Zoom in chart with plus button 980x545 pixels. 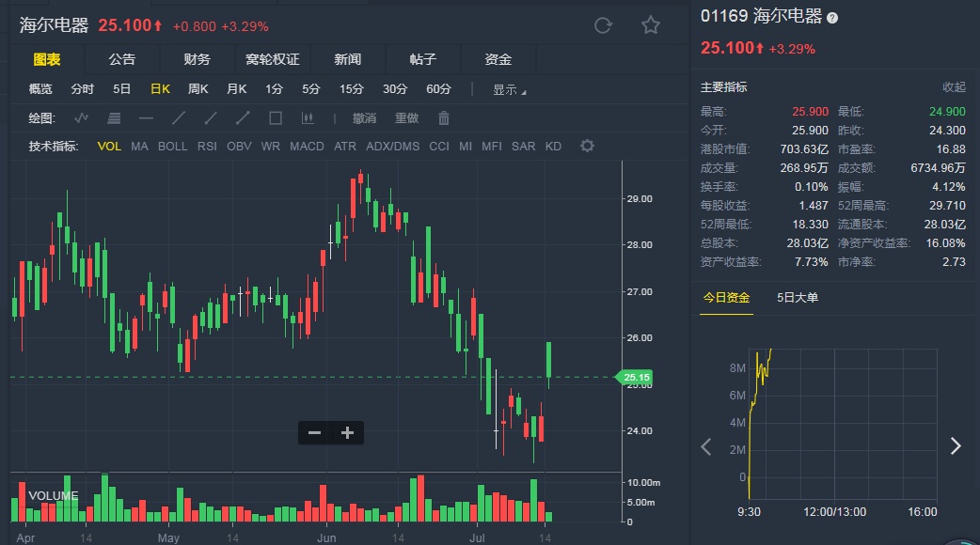pos(347,433)
